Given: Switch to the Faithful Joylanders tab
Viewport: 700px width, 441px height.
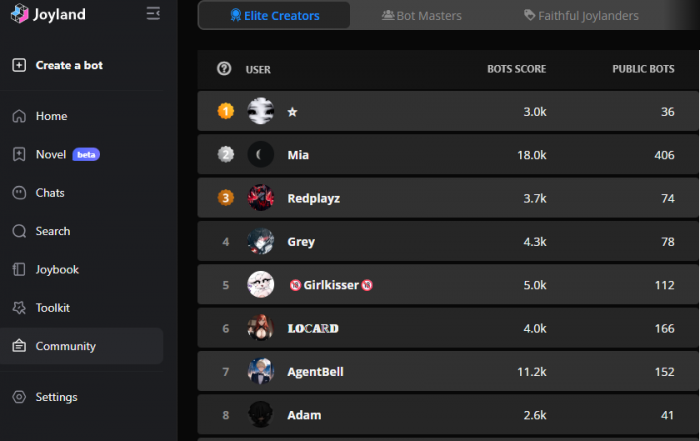Looking at the screenshot, I should pyautogui.click(x=581, y=16).
